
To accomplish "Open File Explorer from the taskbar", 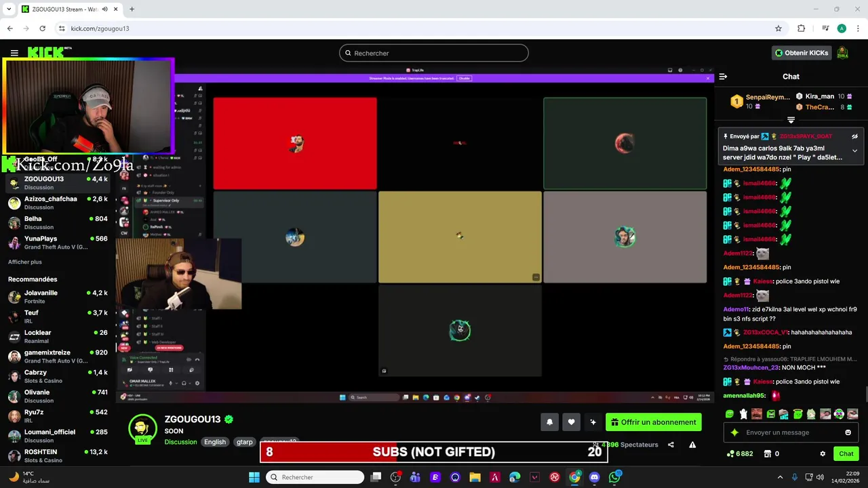I will point(475,477).
